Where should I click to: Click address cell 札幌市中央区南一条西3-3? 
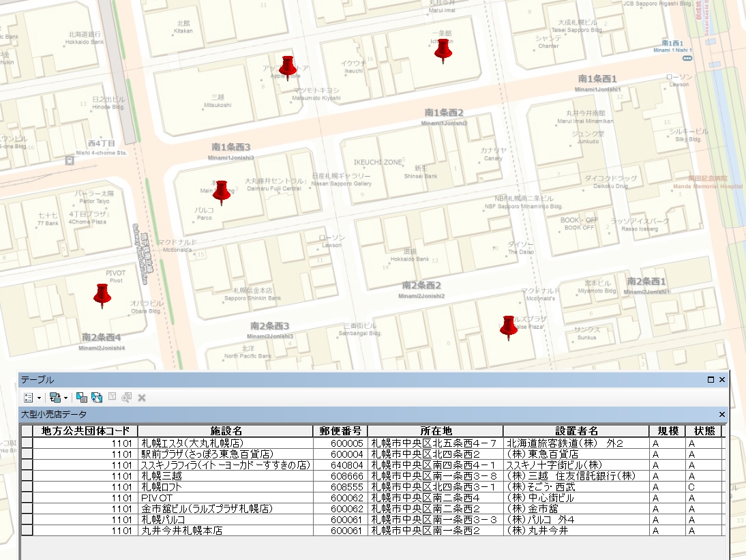click(435, 520)
